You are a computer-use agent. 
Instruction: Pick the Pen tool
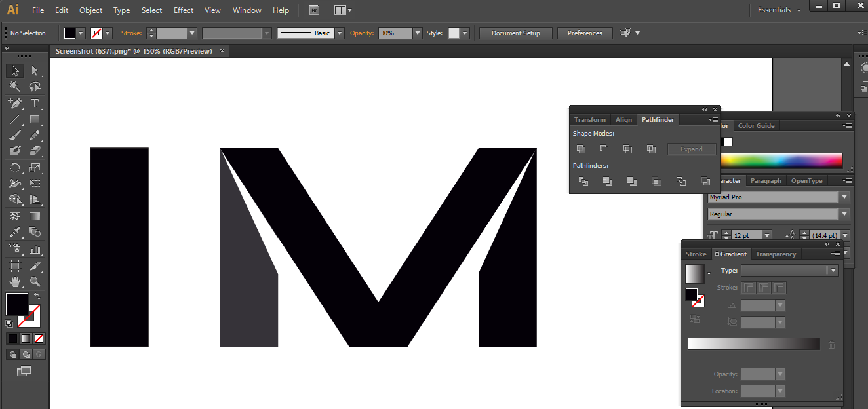(14, 103)
